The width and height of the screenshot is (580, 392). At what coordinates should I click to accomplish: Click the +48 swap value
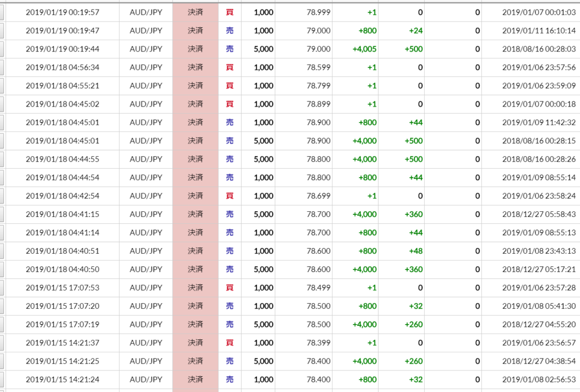point(416,251)
